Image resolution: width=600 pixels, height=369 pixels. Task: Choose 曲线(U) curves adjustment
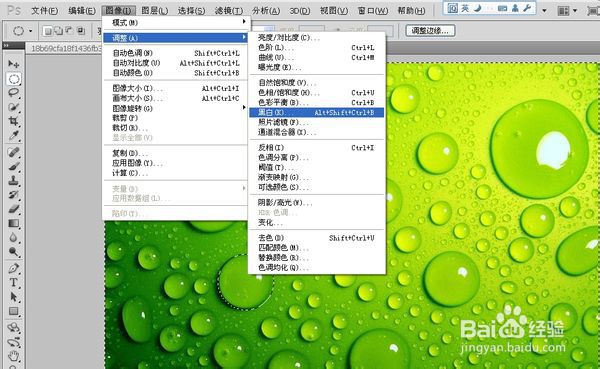(316, 57)
